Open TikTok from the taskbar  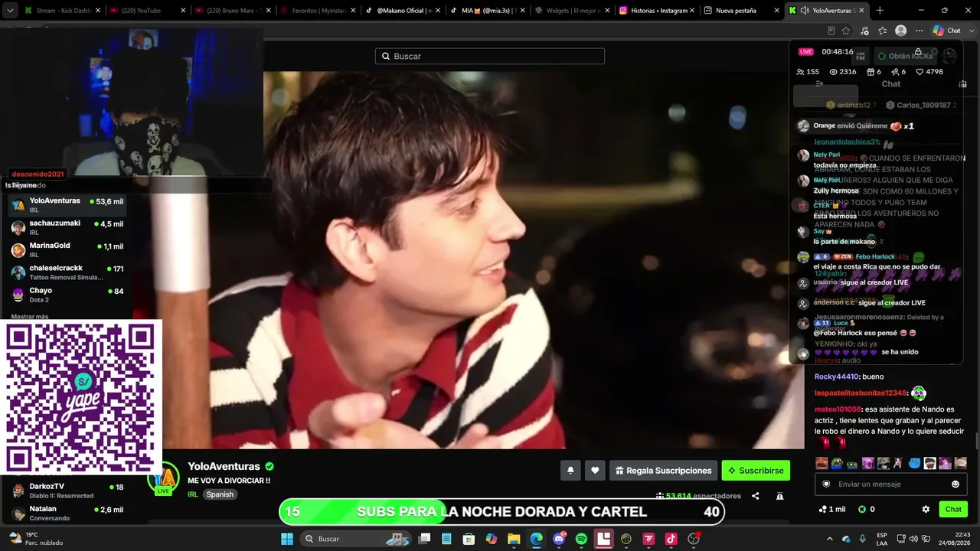click(671, 539)
